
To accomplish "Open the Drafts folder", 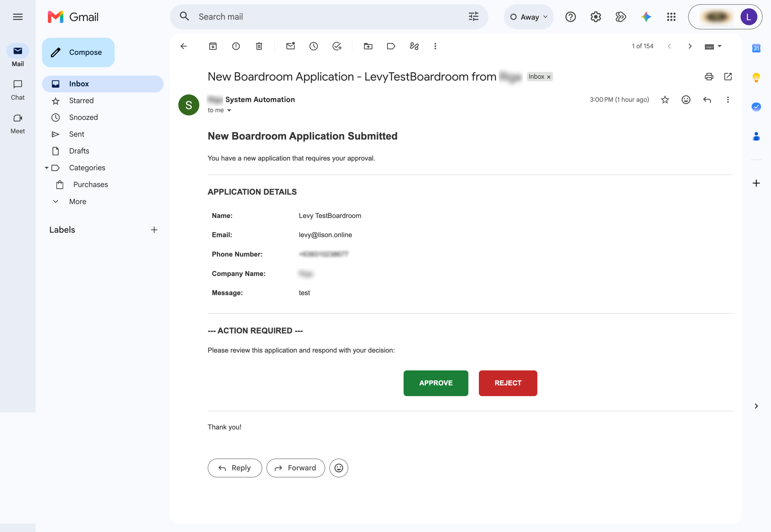I will coord(103,151).
